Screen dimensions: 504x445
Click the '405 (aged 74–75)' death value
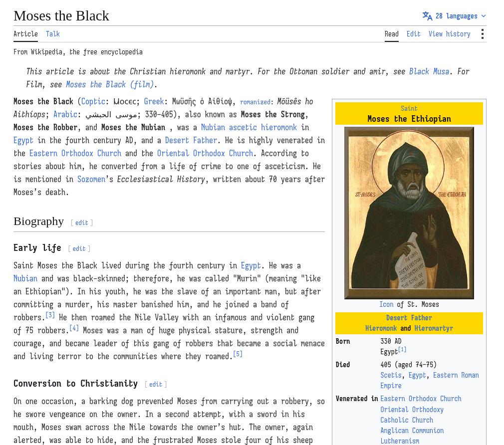[x=409, y=365]
